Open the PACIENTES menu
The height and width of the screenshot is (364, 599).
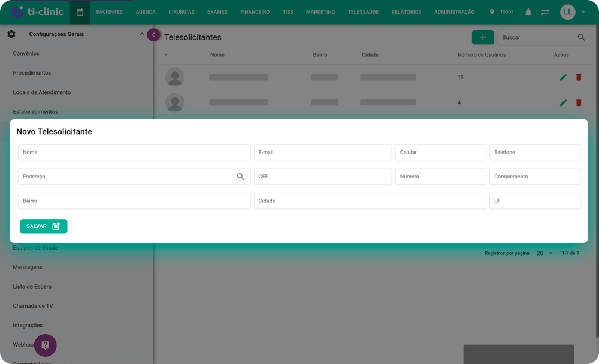click(x=110, y=12)
